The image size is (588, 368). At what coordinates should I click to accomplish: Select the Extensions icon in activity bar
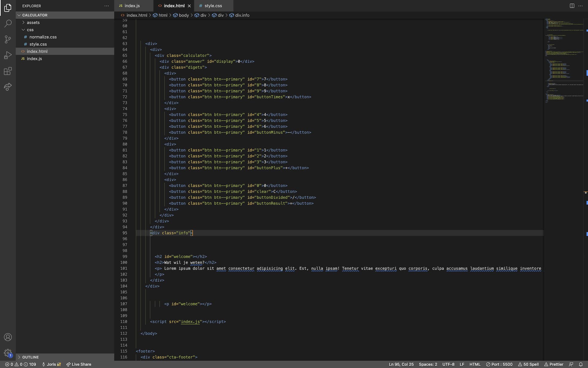[x=8, y=71]
